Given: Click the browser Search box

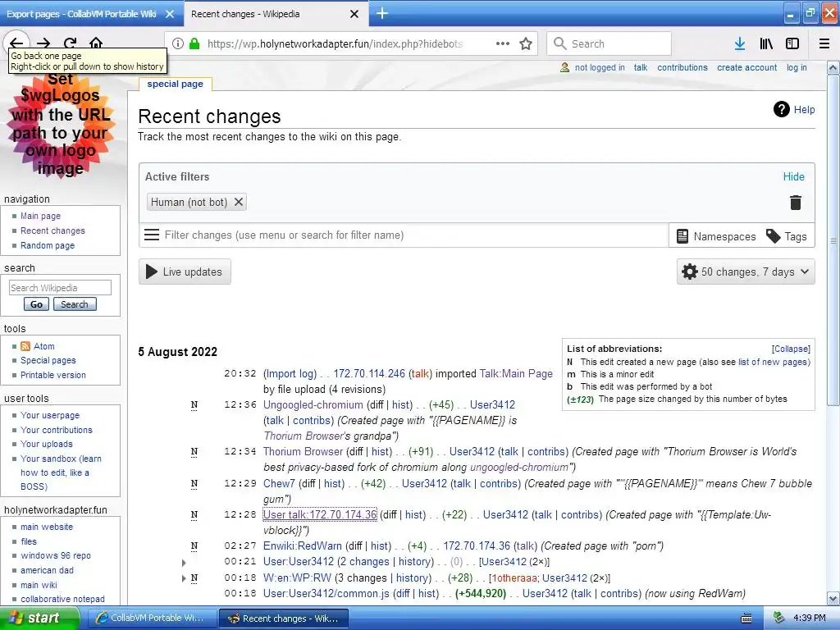Looking at the screenshot, I should [x=609, y=43].
